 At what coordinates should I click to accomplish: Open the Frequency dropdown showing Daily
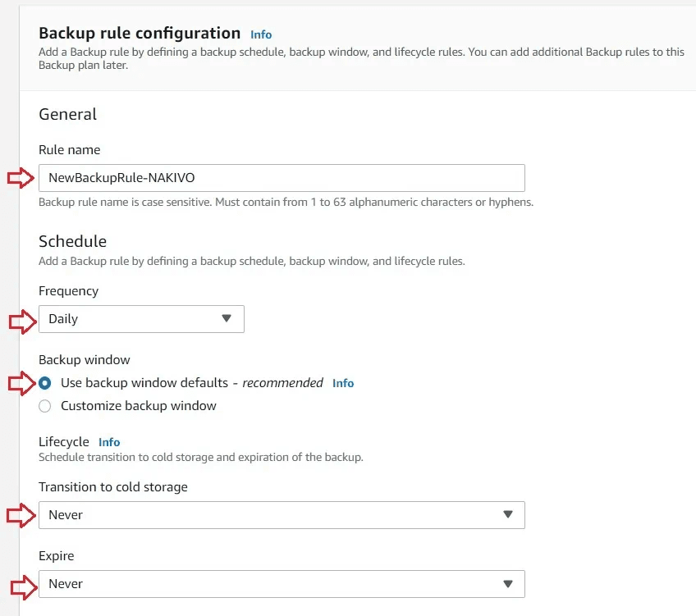[140, 319]
